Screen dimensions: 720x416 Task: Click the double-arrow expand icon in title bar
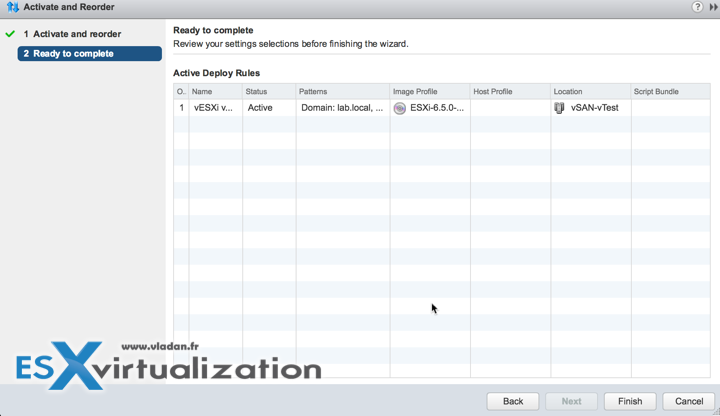point(714,7)
